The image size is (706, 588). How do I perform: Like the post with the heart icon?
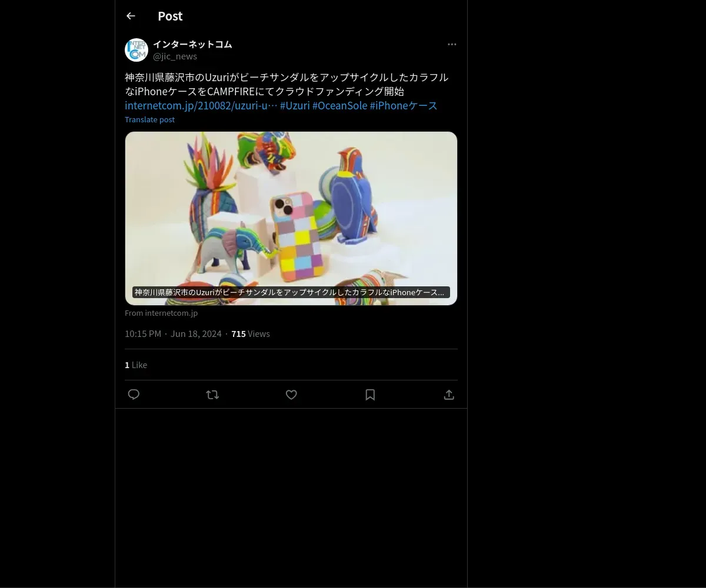pyautogui.click(x=291, y=395)
